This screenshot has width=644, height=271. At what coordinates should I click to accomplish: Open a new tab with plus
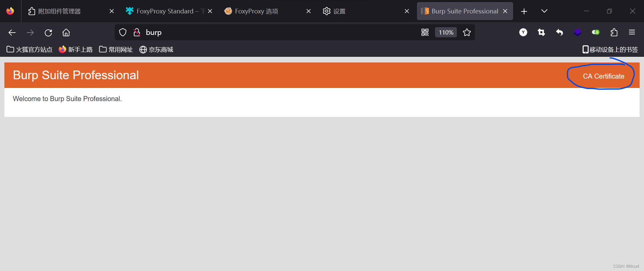[524, 11]
